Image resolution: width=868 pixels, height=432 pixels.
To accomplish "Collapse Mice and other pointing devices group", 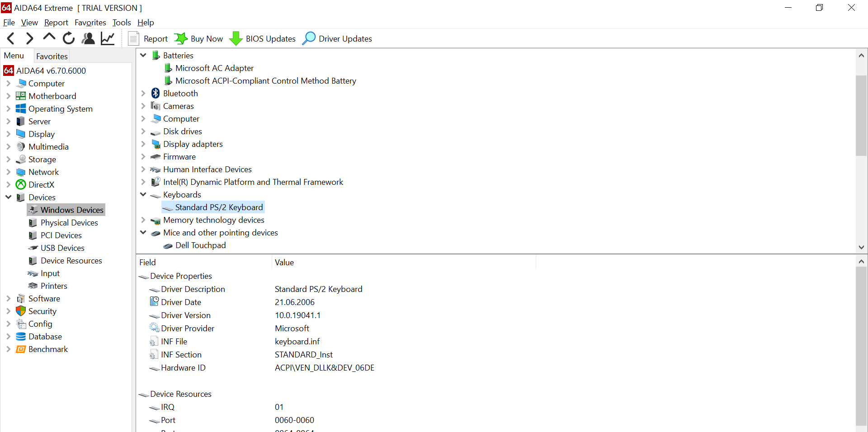I will 143,232.
